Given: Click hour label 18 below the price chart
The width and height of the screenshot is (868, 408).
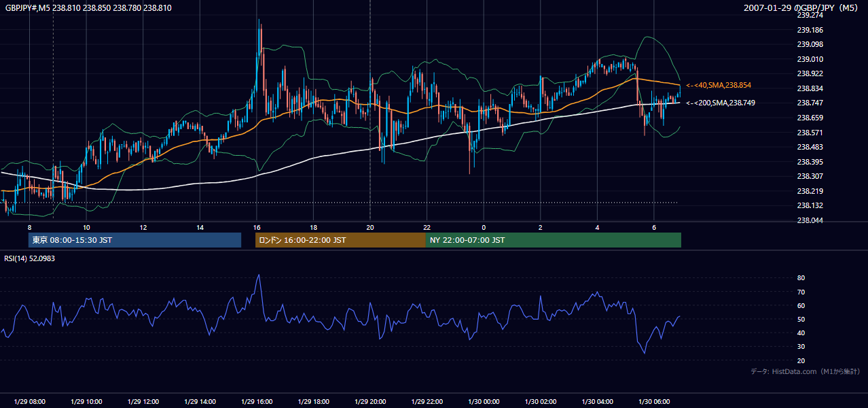Looking at the screenshot, I should pyautogui.click(x=313, y=227).
